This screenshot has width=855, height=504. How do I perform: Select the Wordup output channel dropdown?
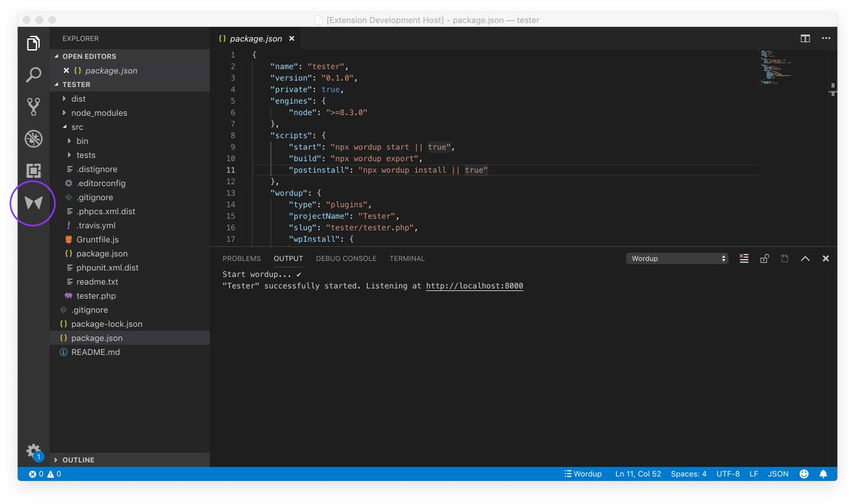coord(677,258)
